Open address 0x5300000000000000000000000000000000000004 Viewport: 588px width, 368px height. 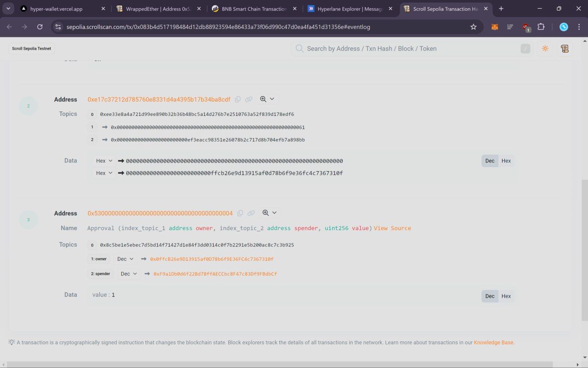tap(160, 213)
